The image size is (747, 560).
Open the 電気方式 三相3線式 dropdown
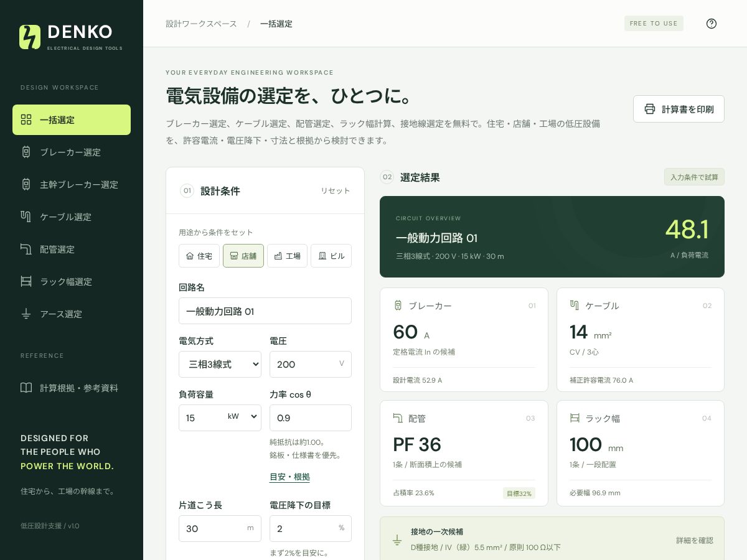[220, 364]
